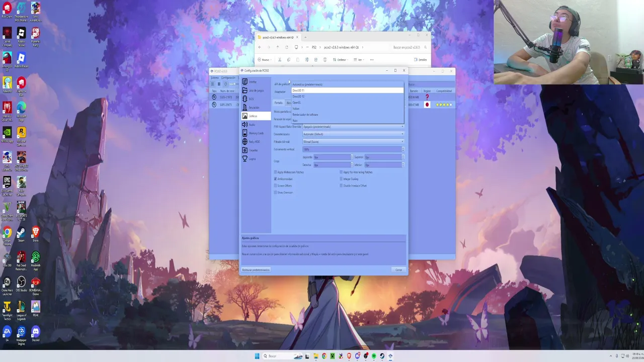644x362 pixels.
Task: Click PS2 breadcrumb in File Explorer
Action: coord(314,47)
